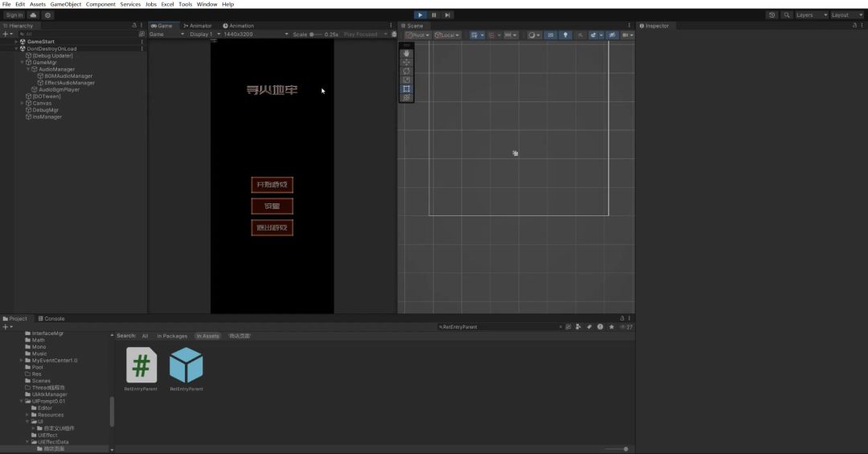Click the Sign in button
The width and height of the screenshot is (868, 454).
[x=14, y=14]
